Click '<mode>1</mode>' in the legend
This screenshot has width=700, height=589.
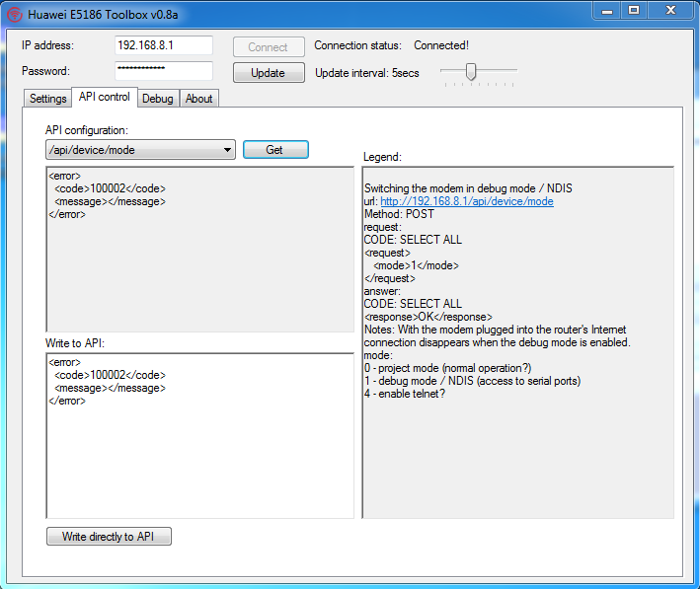point(416,265)
